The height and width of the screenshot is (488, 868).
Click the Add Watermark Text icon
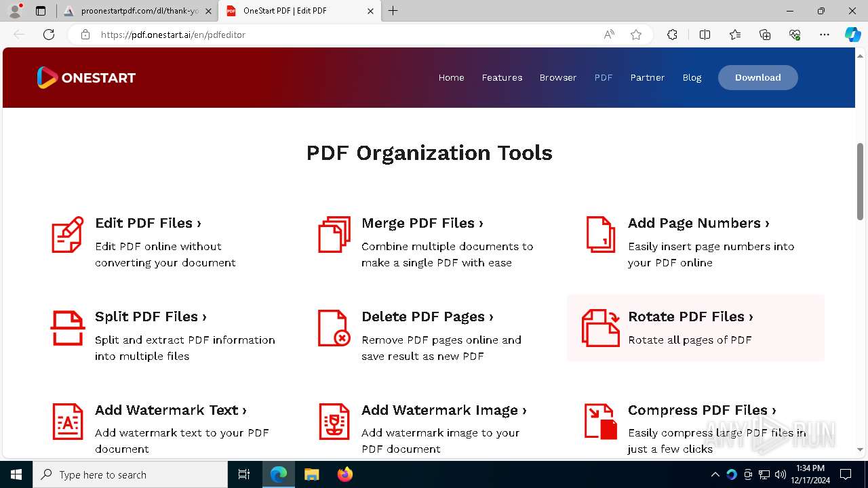[68, 421]
